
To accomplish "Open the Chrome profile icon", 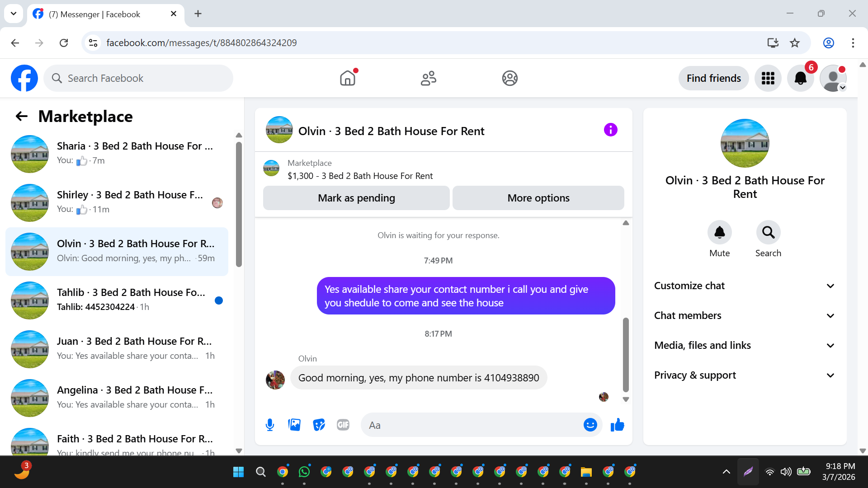I will (829, 43).
